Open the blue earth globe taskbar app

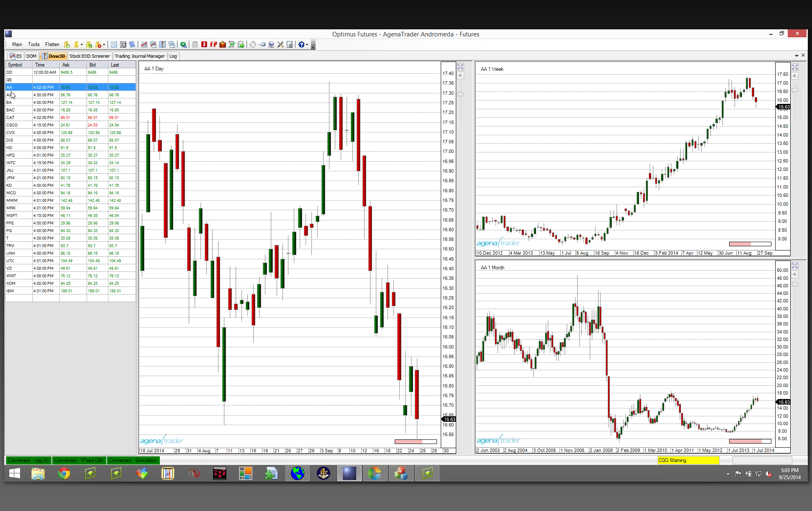click(298, 473)
